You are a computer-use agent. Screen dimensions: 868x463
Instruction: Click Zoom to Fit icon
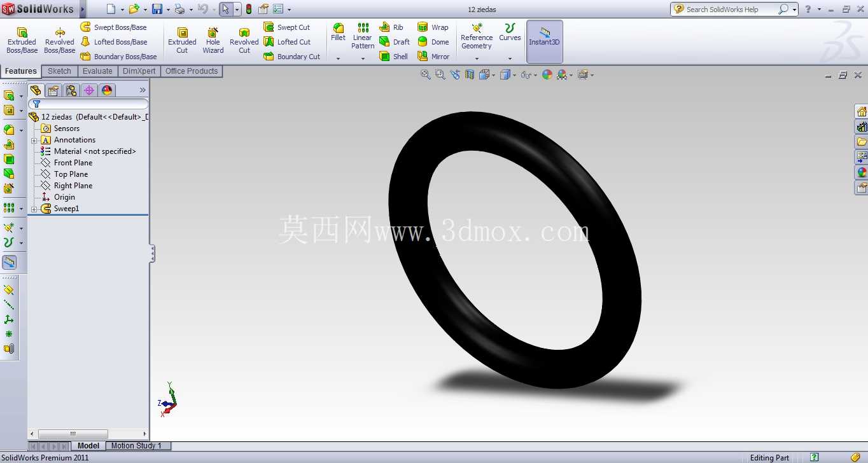point(426,74)
